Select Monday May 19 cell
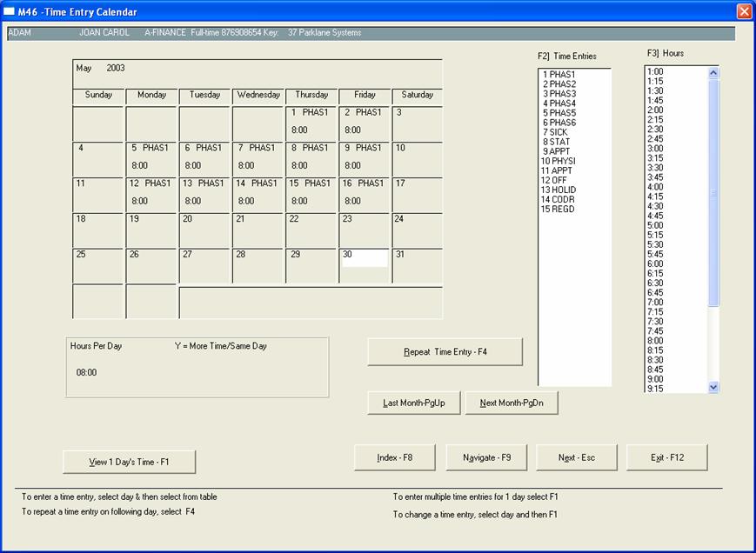Image resolution: width=756 pixels, height=553 pixels. pos(151,230)
